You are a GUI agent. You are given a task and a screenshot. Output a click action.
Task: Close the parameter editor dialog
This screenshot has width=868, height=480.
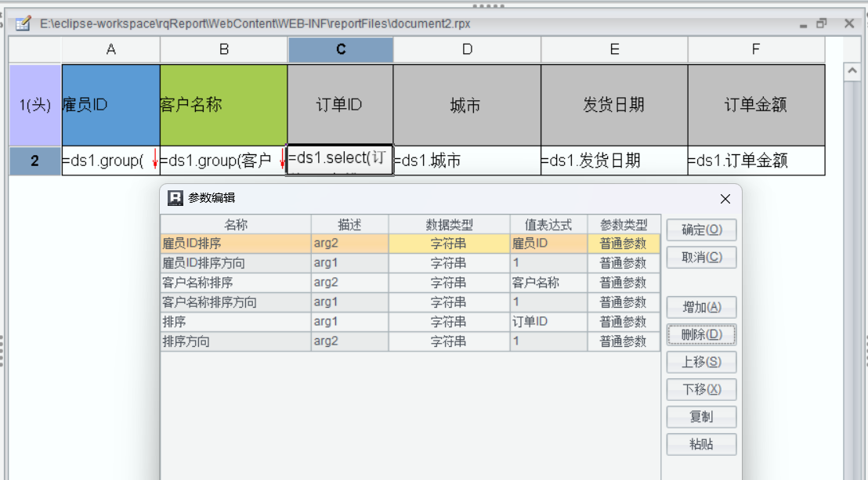point(725,199)
